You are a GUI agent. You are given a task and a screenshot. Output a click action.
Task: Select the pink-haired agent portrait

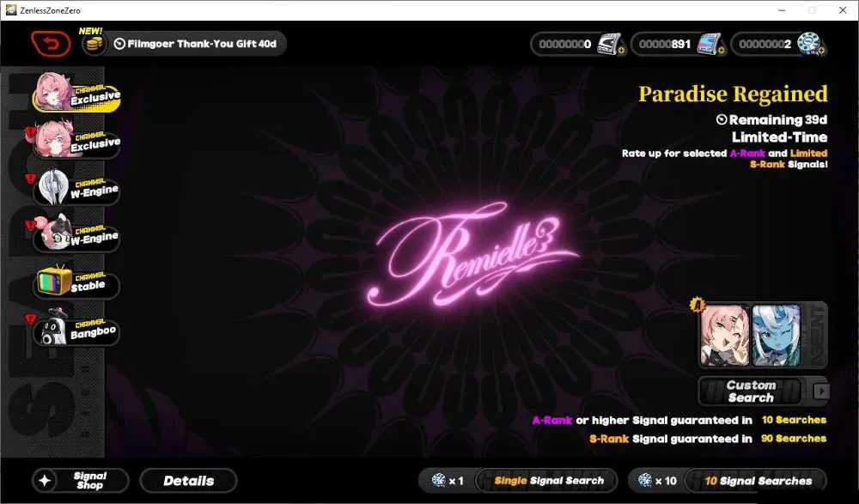[724, 336]
